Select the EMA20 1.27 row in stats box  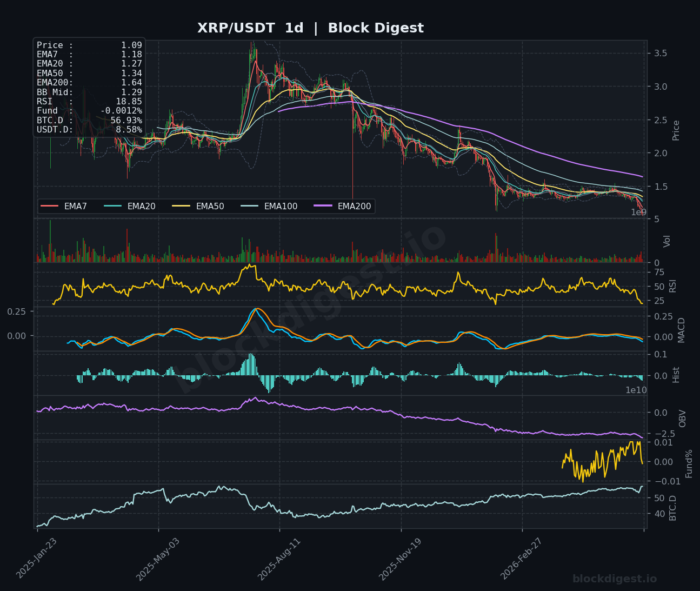pyautogui.click(x=89, y=64)
